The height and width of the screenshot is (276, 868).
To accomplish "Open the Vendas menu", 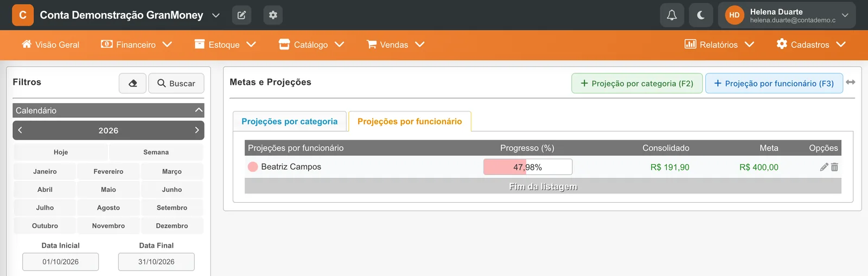I will 395,45.
